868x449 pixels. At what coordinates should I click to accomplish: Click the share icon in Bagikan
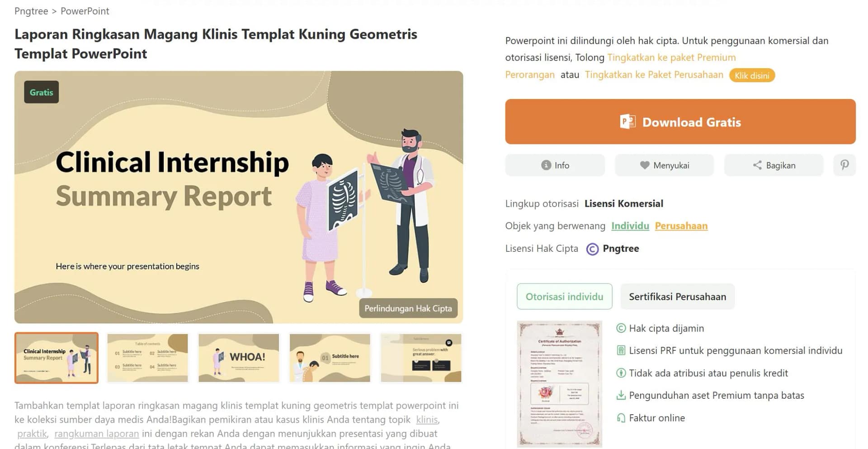coord(757,165)
